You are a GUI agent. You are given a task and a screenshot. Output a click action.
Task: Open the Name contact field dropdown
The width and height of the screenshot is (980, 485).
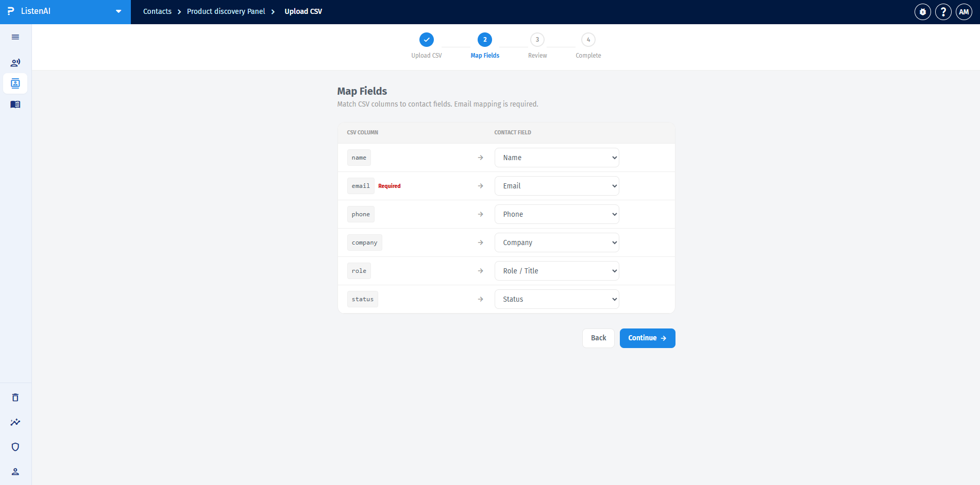tap(557, 158)
